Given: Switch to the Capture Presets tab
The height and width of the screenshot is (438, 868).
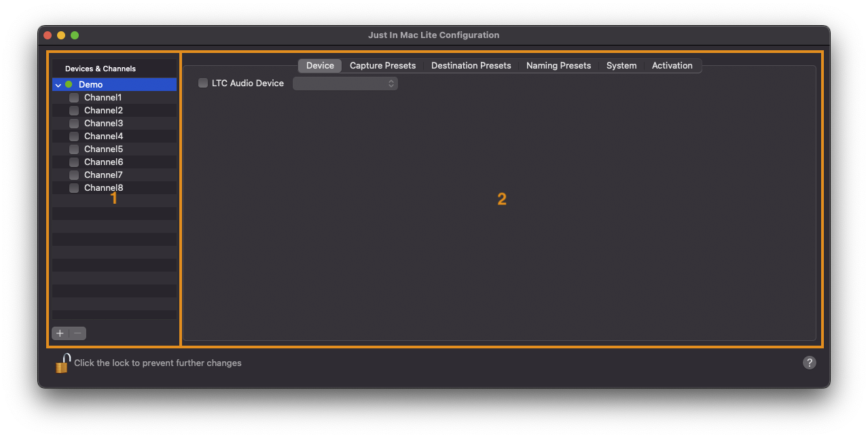Looking at the screenshot, I should tap(382, 65).
